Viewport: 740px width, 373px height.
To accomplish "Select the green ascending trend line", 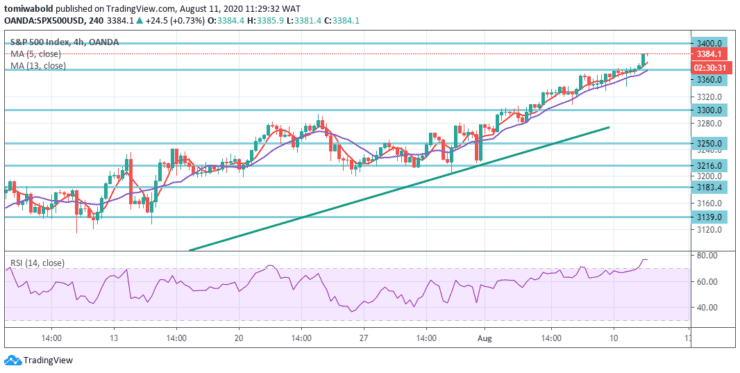I will point(399,189).
